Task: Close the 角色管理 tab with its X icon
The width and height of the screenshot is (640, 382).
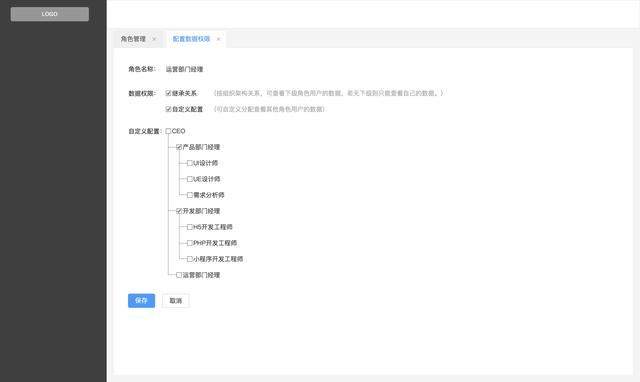Action: click(154, 39)
